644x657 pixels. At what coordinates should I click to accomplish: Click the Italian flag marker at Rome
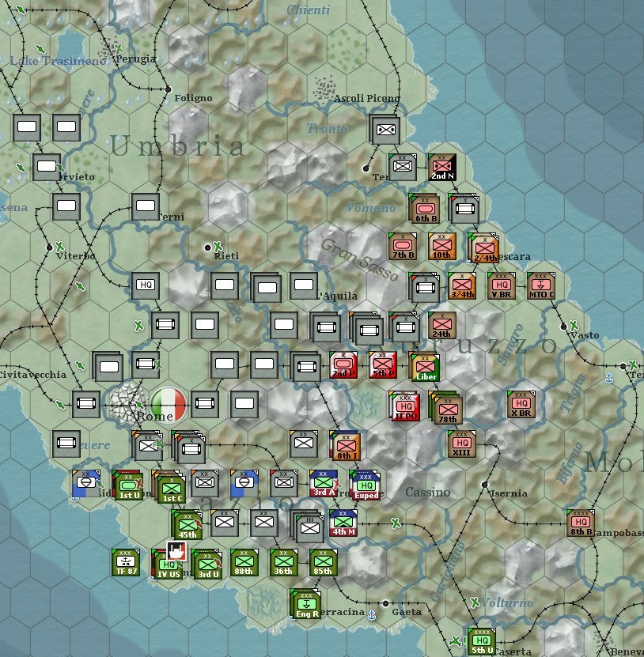[169, 403]
